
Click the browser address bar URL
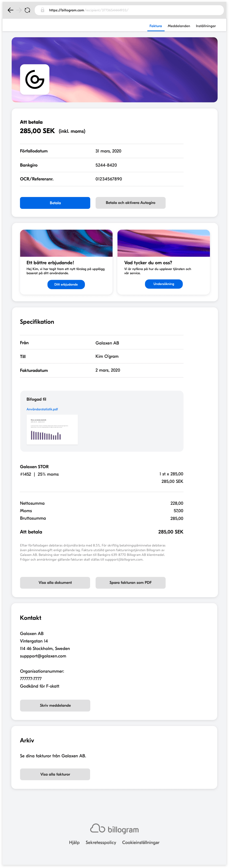point(89,10)
